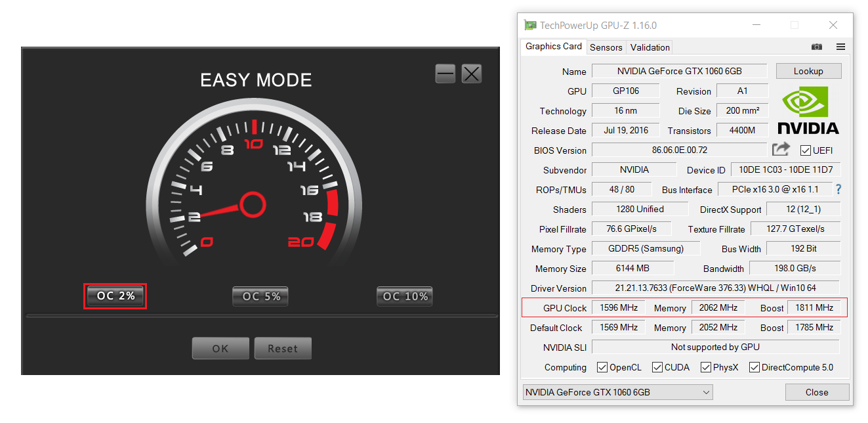Click the Close button in GPU-Z

point(817,392)
